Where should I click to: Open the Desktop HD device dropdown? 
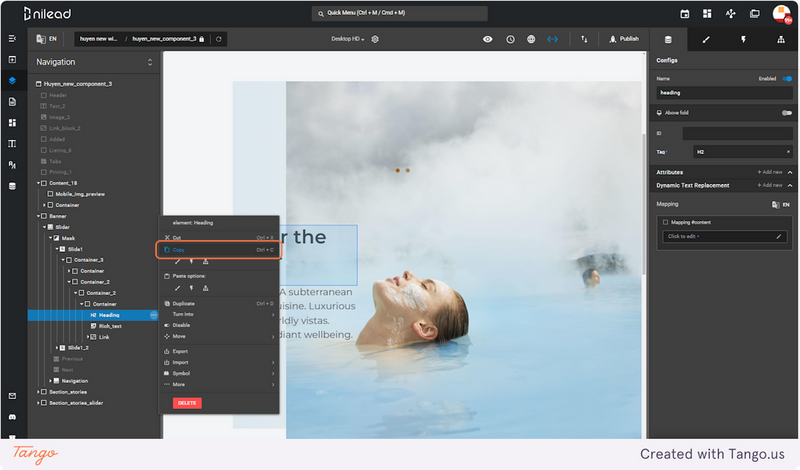click(x=348, y=39)
